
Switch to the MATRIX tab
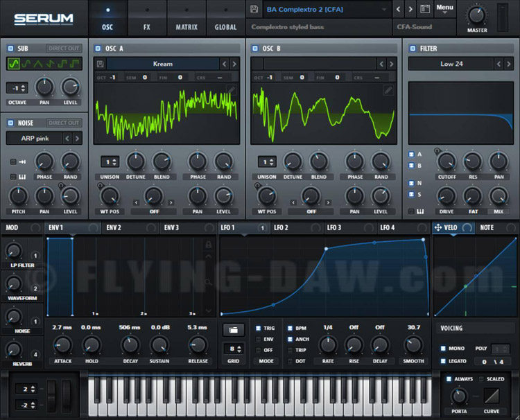point(187,18)
